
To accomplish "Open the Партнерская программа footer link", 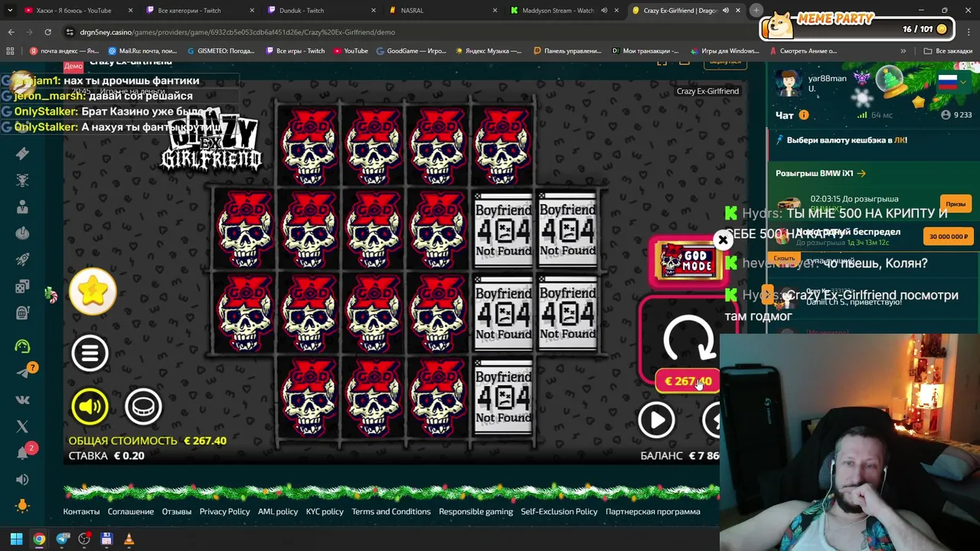I will click(x=653, y=511).
